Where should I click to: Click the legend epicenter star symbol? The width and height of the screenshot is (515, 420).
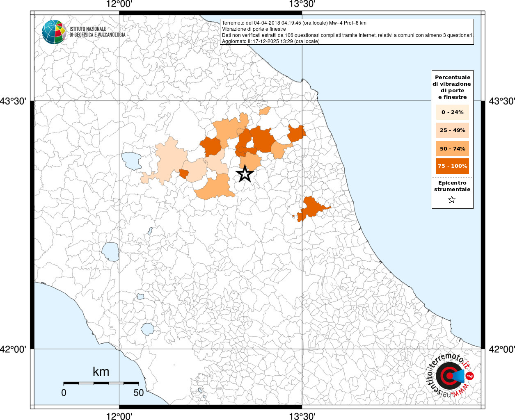[452, 200]
